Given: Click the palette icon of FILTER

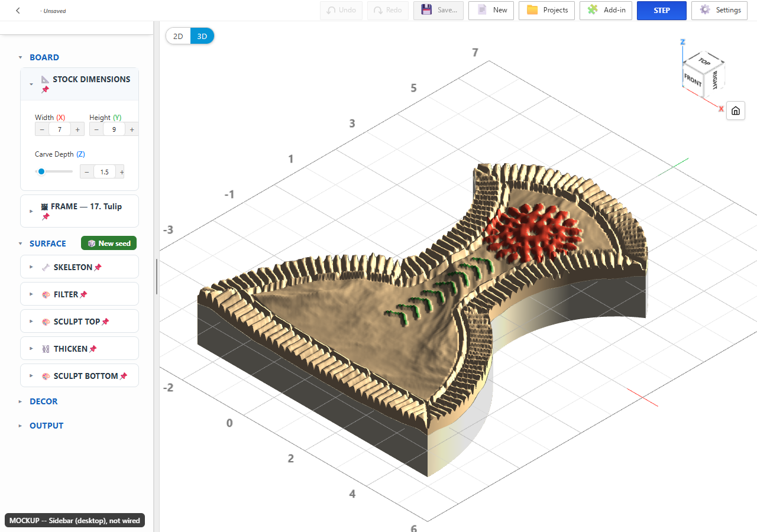Looking at the screenshot, I should [46, 294].
